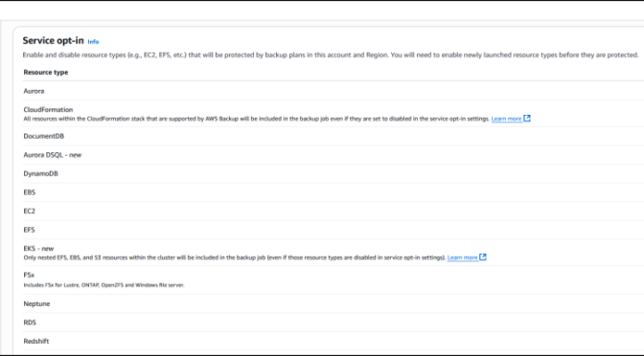Click external link icon after CloudFormation Learn more
The image size is (644, 356).
pos(527,118)
